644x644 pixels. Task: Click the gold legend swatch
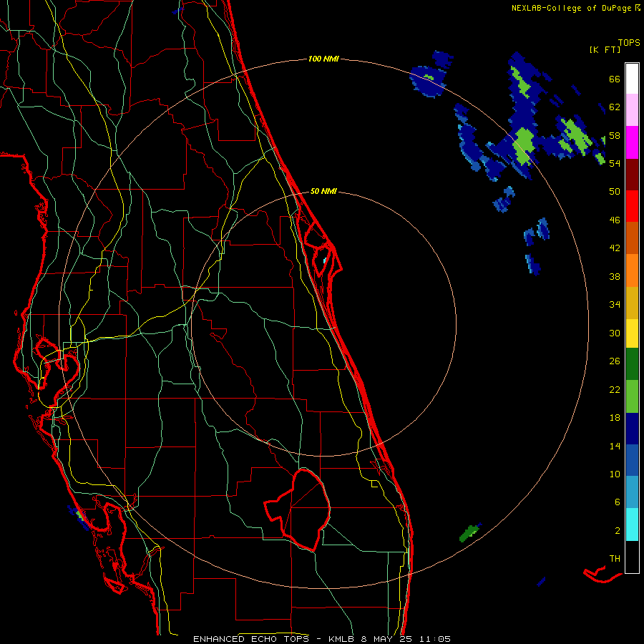(632, 303)
